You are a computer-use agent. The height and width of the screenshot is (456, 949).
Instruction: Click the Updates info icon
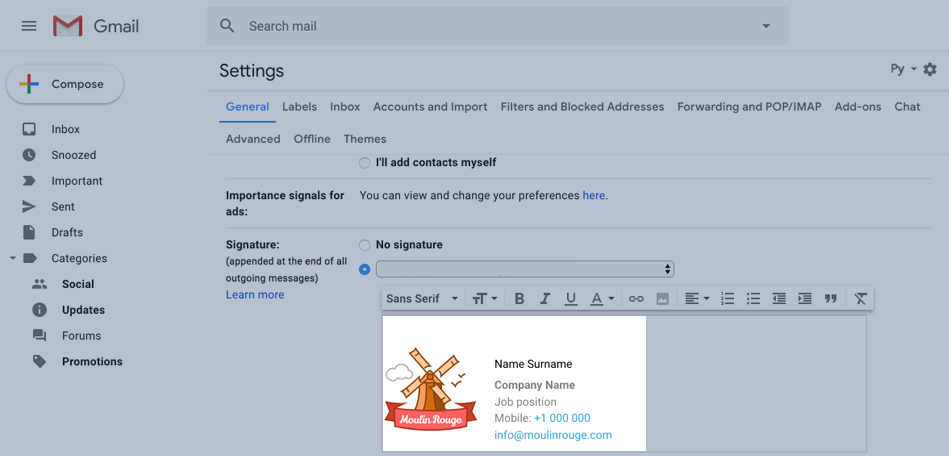coord(39,310)
